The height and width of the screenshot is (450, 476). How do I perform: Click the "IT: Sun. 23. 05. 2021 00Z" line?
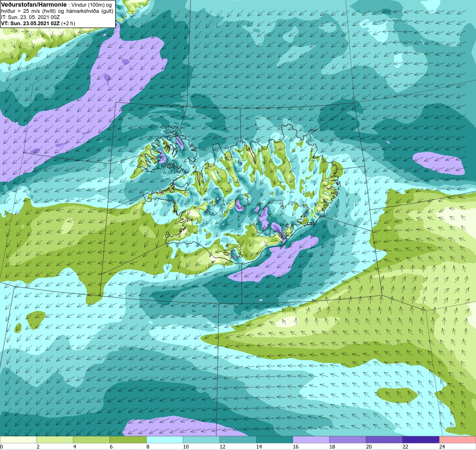[30, 17]
